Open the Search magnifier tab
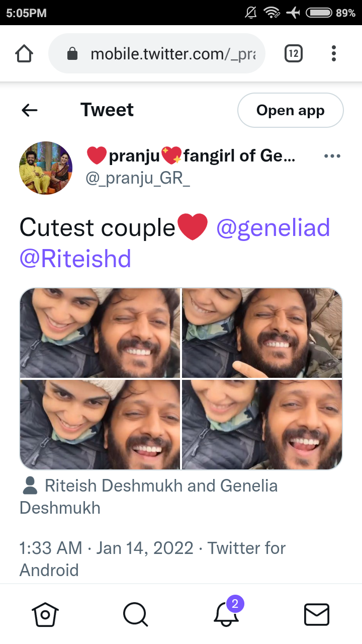This screenshot has height=644, width=362. coord(135,614)
